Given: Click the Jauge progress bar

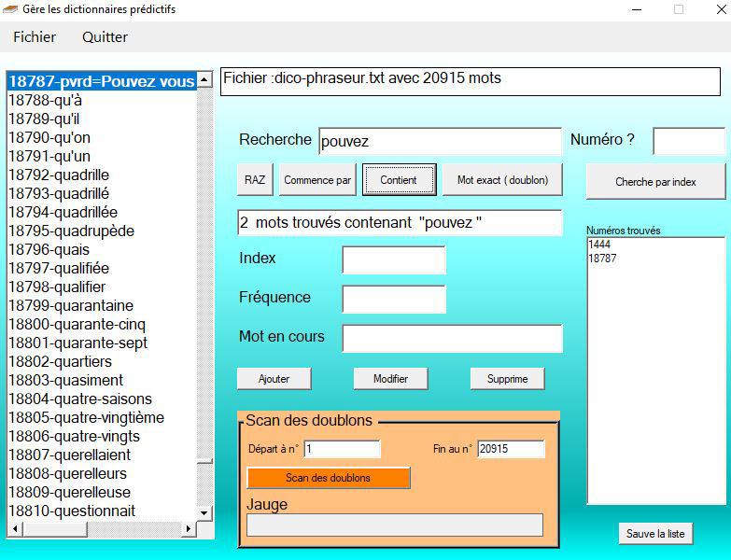Looking at the screenshot, I should (394, 525).
